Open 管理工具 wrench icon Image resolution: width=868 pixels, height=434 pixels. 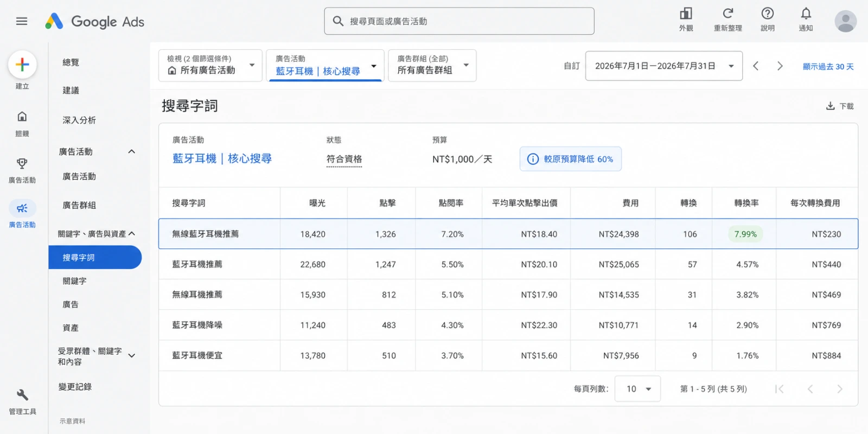point(22,395)
